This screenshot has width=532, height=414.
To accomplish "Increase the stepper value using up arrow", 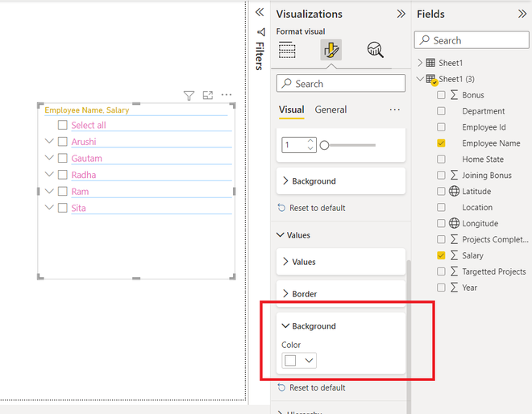I will (x=310, y=141).
